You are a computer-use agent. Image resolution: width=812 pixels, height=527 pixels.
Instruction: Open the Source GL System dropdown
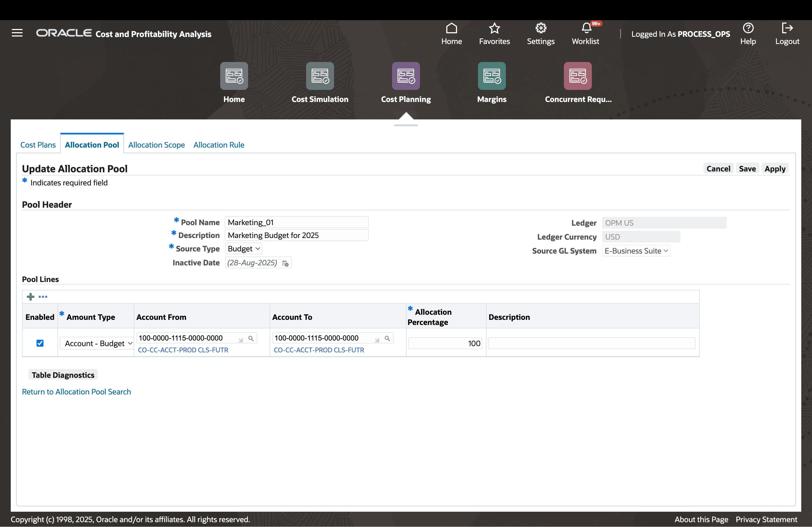tap(636, 251)
